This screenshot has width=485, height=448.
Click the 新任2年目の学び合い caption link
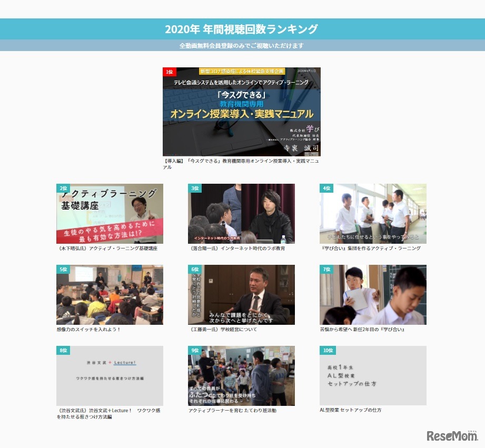tap(363, 330)
